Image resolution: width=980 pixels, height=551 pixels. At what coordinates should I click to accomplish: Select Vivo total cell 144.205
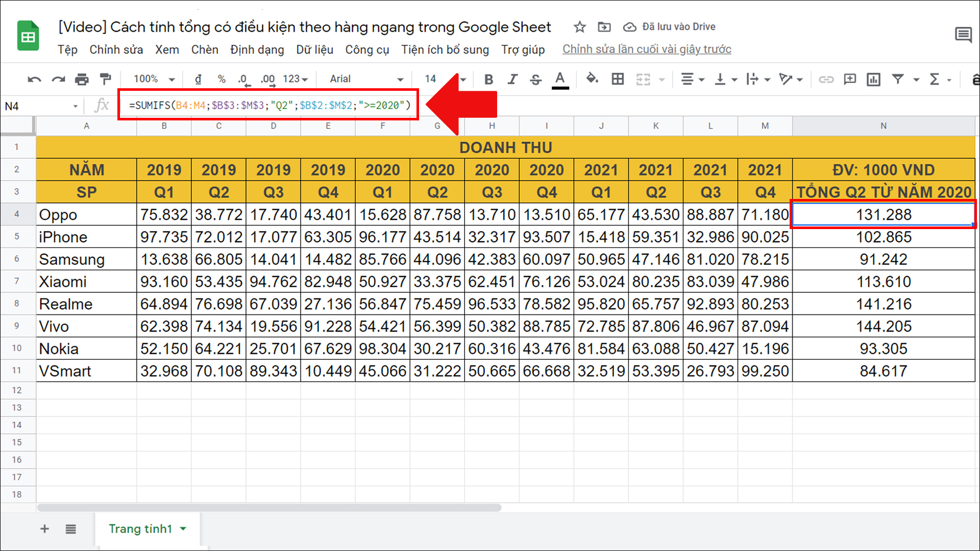pos(884,327)
